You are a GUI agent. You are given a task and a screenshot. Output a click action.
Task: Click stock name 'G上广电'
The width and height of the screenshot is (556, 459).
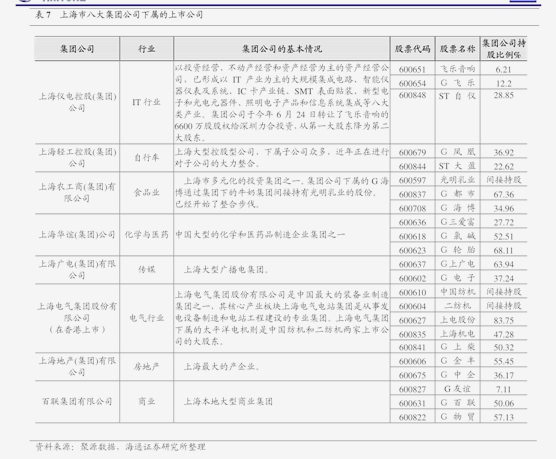click(457, 264)
